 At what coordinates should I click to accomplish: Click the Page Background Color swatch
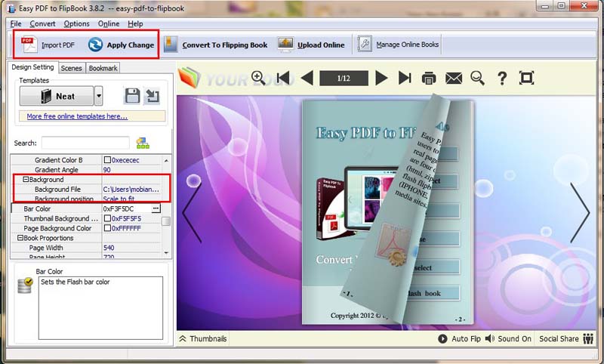pos(107,228)
